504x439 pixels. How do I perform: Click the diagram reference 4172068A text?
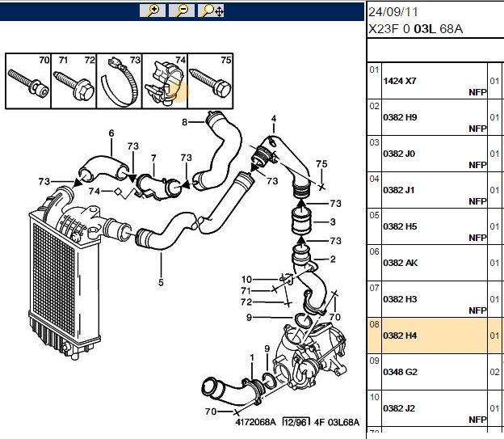coord(255,422)
